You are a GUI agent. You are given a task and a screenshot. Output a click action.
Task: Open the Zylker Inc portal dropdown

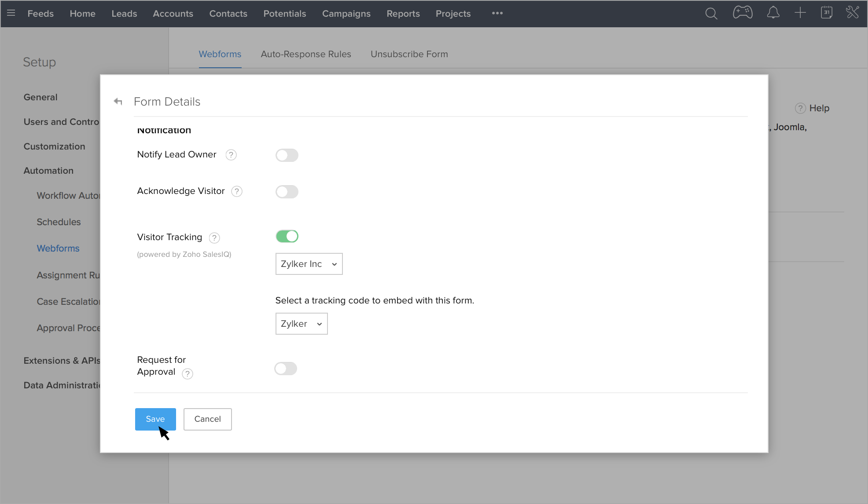coord(309,264)
